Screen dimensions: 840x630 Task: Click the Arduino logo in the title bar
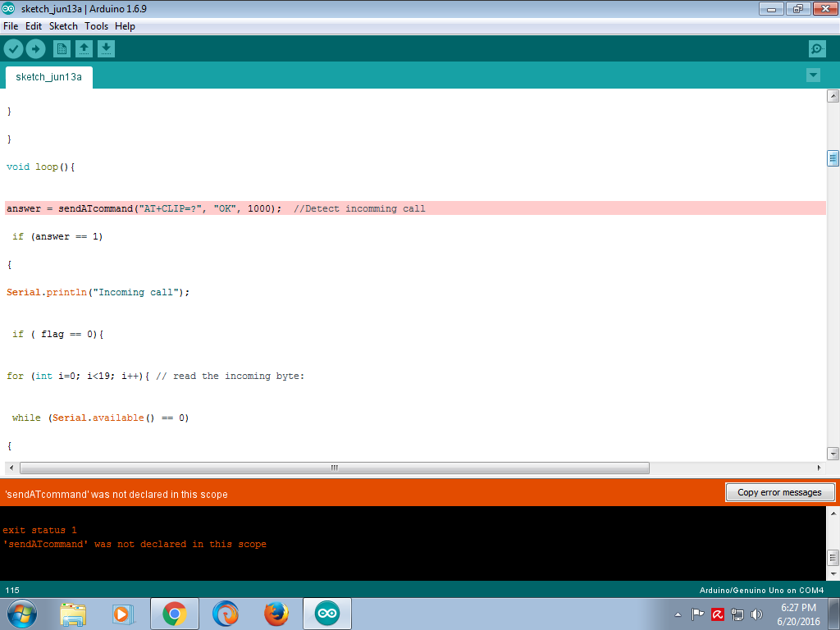click(x=8, y=8)
